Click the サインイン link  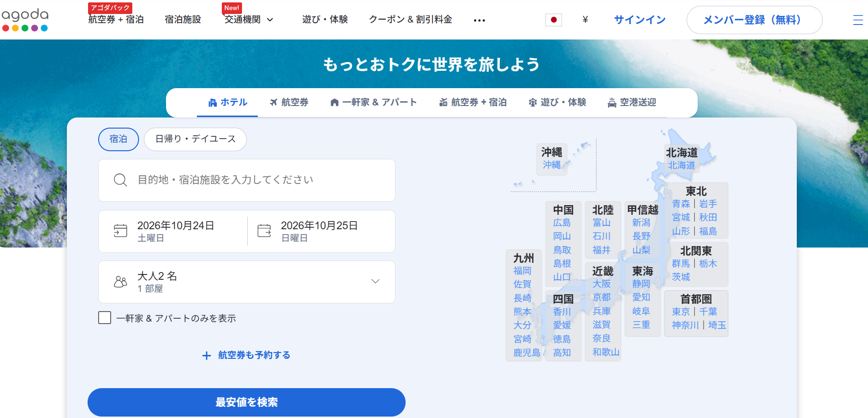(640, 20)
